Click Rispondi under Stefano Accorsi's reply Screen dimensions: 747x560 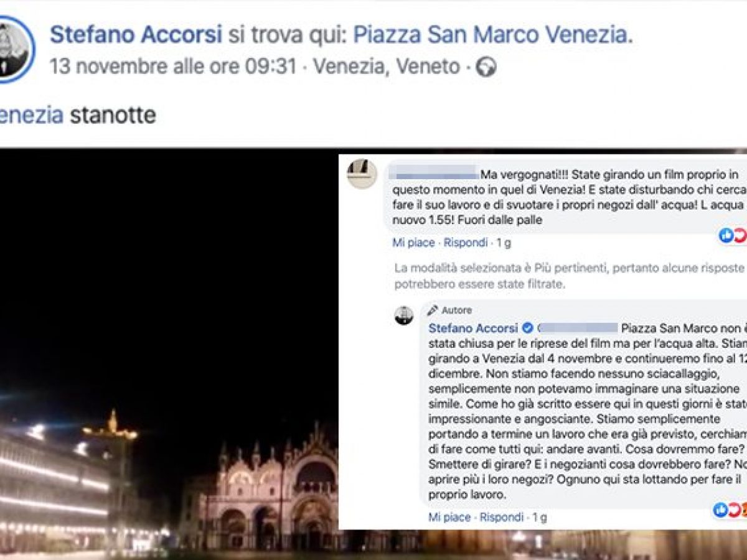point(502,517)
